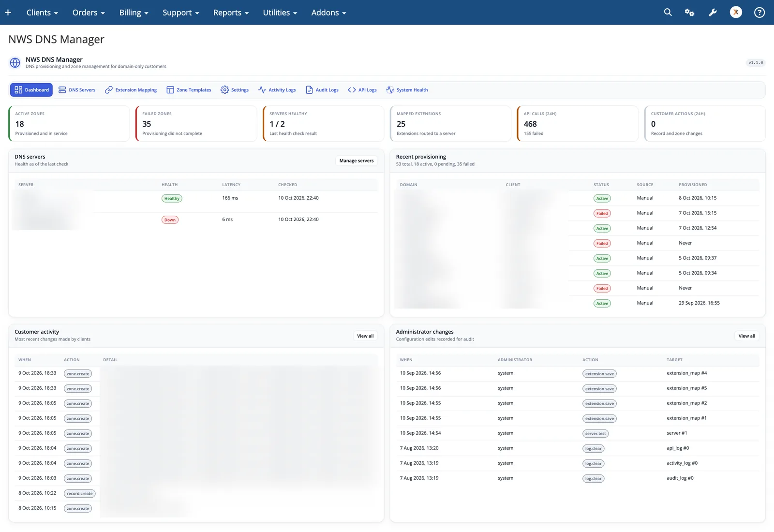Expand the Utilities dropdown menu

tap(280, 13)
